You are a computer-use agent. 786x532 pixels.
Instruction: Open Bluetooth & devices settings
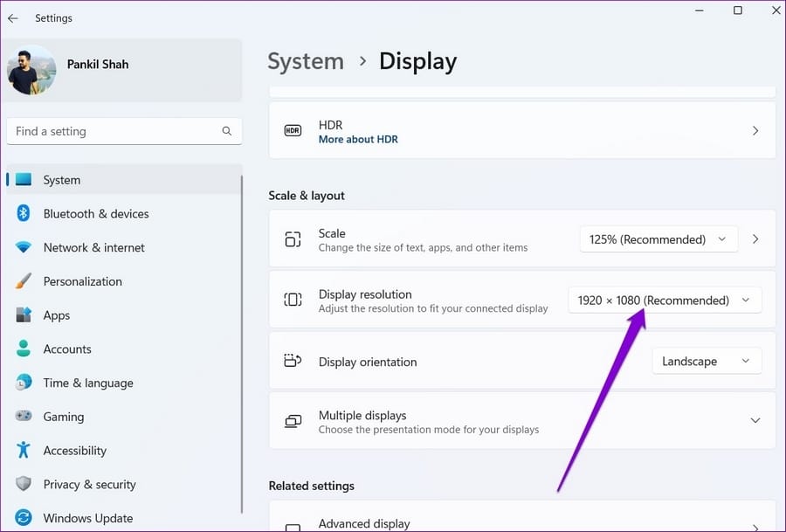[96, 214]
